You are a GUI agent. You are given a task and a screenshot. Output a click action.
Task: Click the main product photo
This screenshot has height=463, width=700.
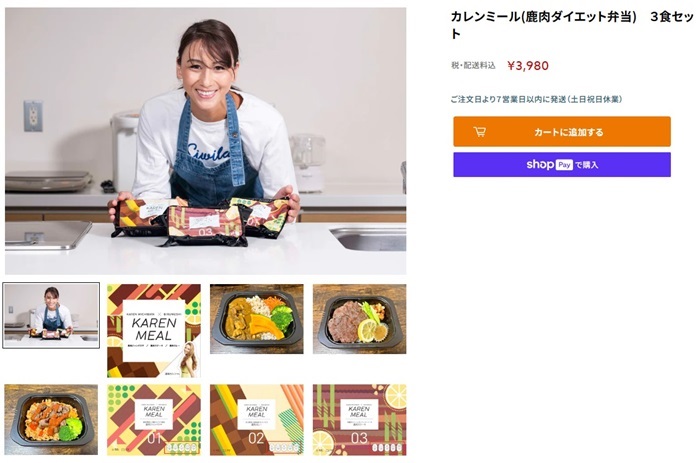point(205,141)
